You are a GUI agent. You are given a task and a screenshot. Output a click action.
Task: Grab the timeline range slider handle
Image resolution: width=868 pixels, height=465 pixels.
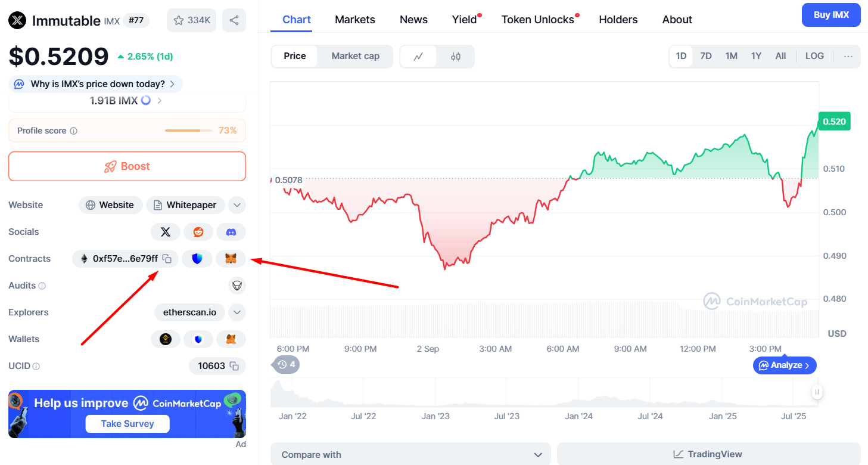(x=817, y=392)
